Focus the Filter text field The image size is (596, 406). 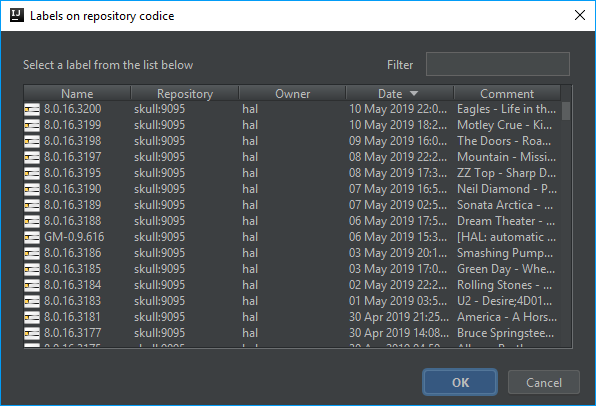click(498, 64)
